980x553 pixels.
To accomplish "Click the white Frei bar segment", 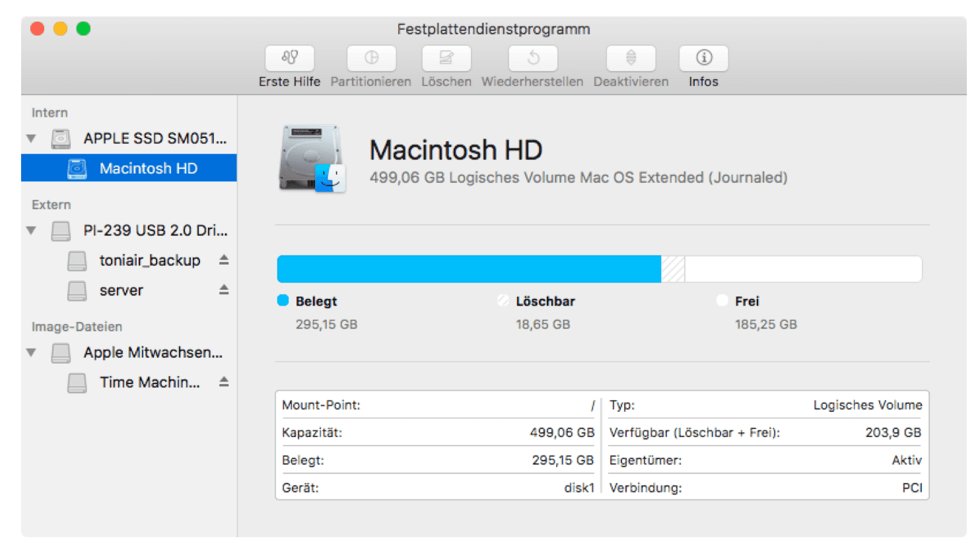I will coord(803,269).
